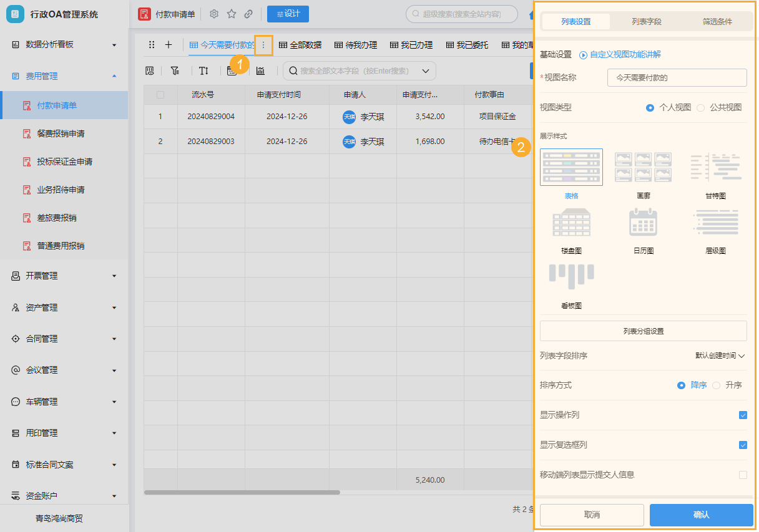Screen dimensions: 759x532
Task: Open the filter tool on the toolbar
Action: [176, 70]
